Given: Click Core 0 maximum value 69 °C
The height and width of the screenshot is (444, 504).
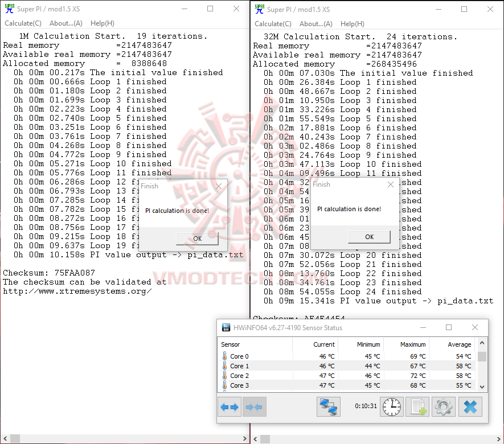Looking at the screenshot, I should click(x=417, y=356).
